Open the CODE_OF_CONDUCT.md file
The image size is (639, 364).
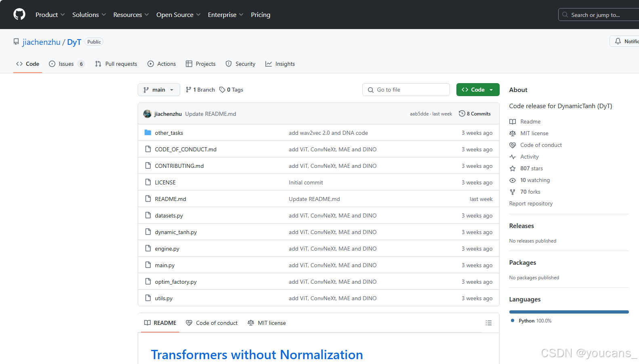(x=186, y=149)
